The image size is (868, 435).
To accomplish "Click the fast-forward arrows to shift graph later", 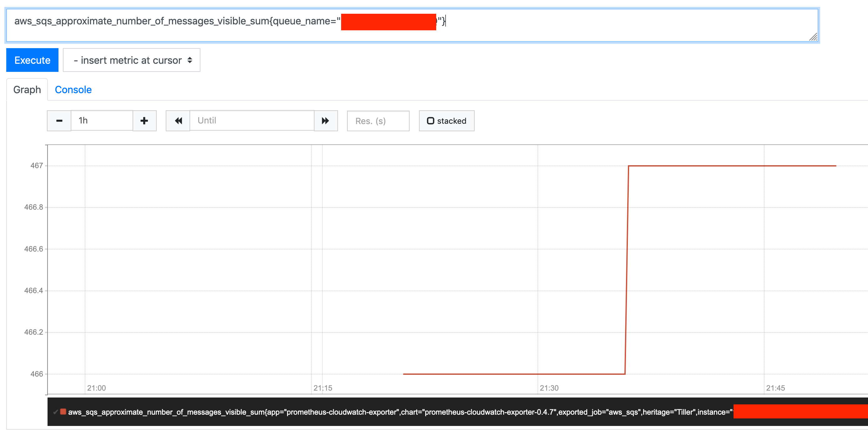I will [x=325, y=121].
